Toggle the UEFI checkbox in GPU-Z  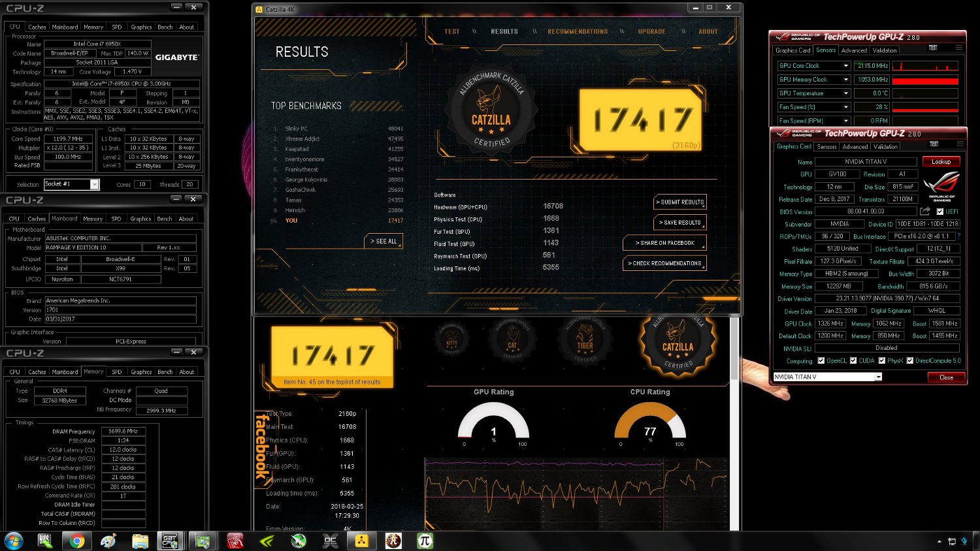coord(939,212)
